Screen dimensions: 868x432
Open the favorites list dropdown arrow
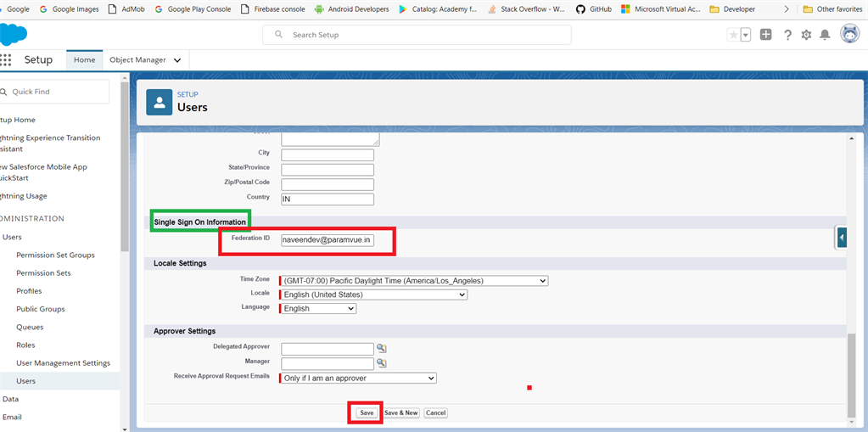pos(745,35)
